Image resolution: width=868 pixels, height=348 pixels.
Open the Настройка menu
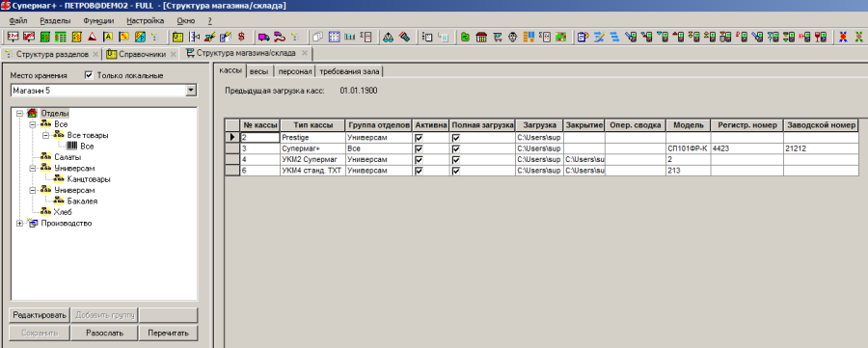tap(145, 21)
